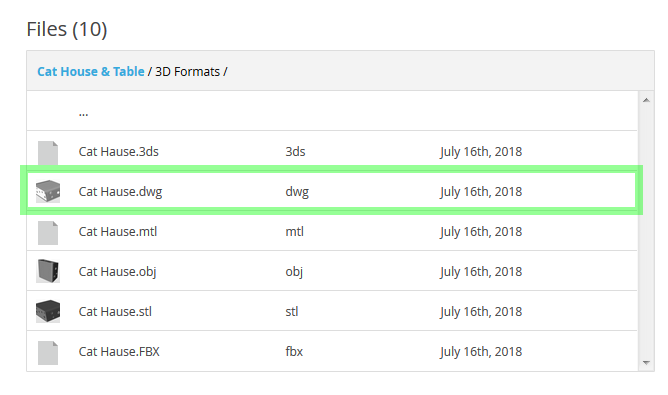This screenshot has height=395, width=668.
Task: Select the Cat Hause.FBX file name
Action: (119, 352)
